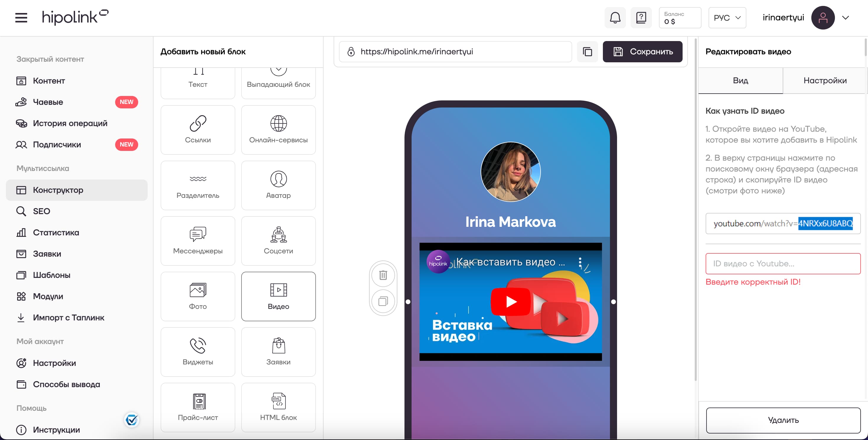Click the page URL field

[455, 52]
